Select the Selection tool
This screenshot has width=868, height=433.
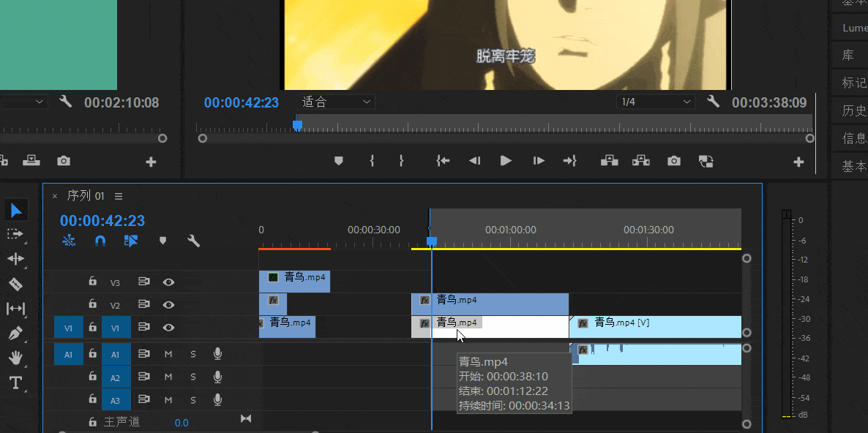(16, 210)
